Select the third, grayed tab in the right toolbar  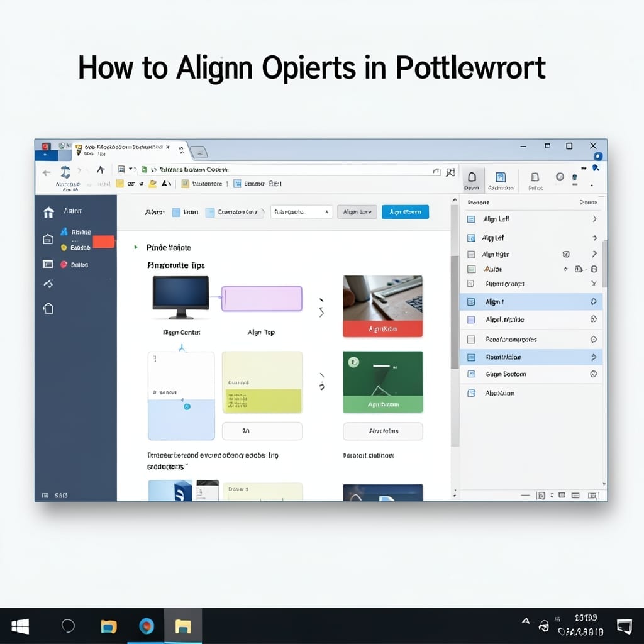pos(535,180)
